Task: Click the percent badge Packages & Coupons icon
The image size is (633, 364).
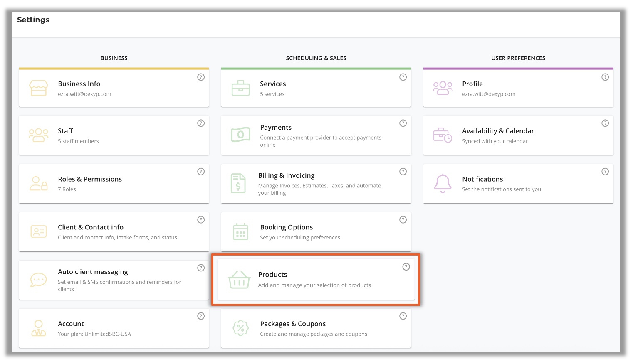Action: (x=240, y=328)
